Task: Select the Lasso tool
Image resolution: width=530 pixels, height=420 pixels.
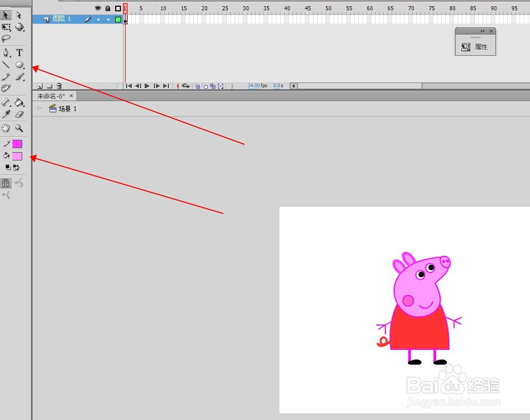Action: [6, 39]
